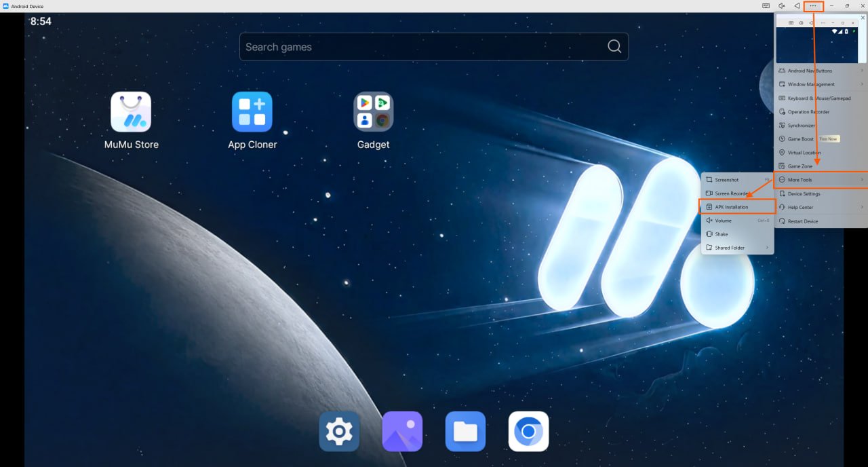The image size is (868, 467).
Task: Select Synchronizer from the menu
Action: 821,126
